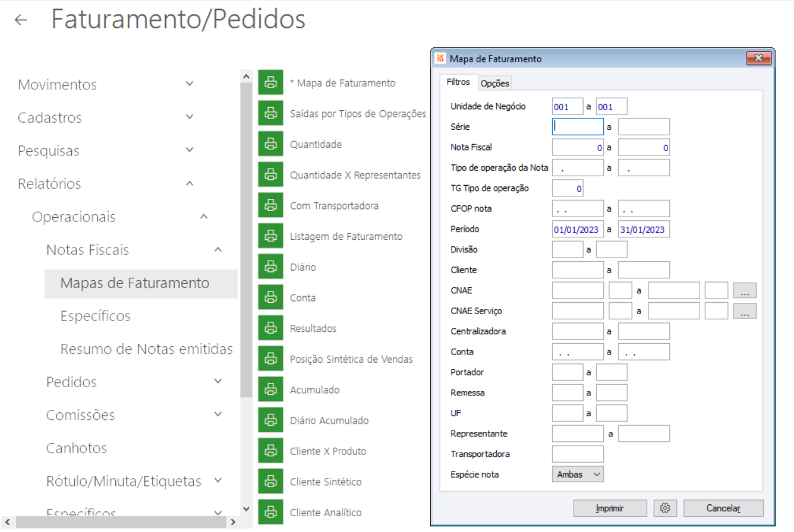Switch to the Opções tab
Image resolution: width=794 pixels, height=532 pixels.
tap(494, 83)
